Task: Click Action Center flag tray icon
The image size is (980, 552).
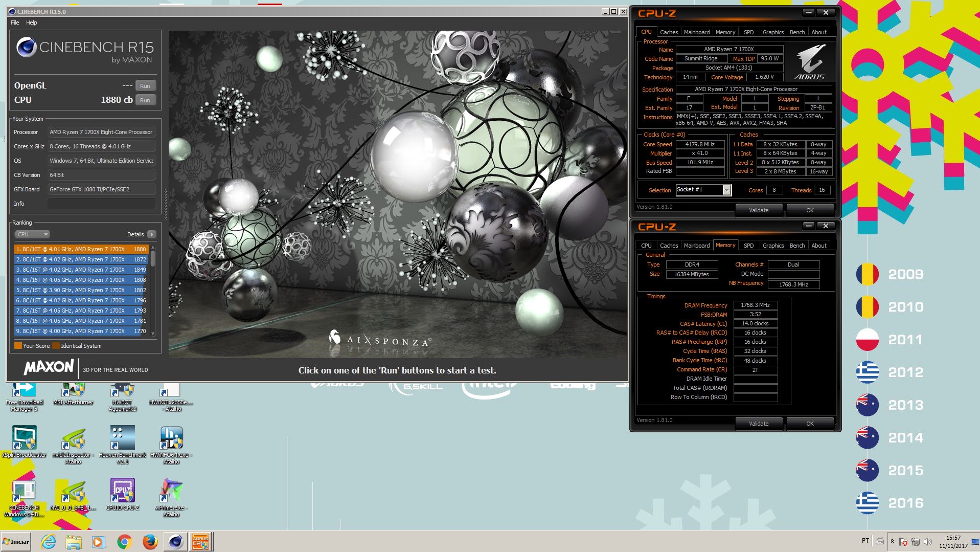Action: click(x=903, y=541)
